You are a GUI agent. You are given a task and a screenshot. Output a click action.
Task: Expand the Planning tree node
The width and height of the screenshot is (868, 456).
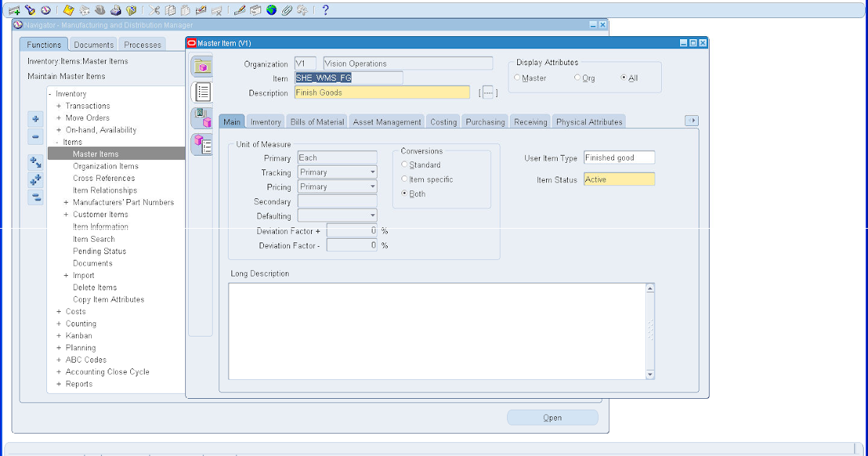[x=57, y=347]
